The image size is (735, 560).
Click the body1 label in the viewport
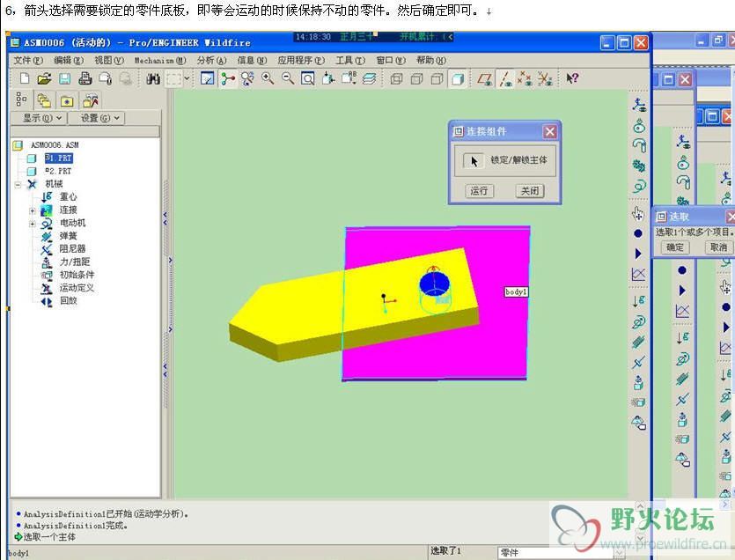(516, 291)
